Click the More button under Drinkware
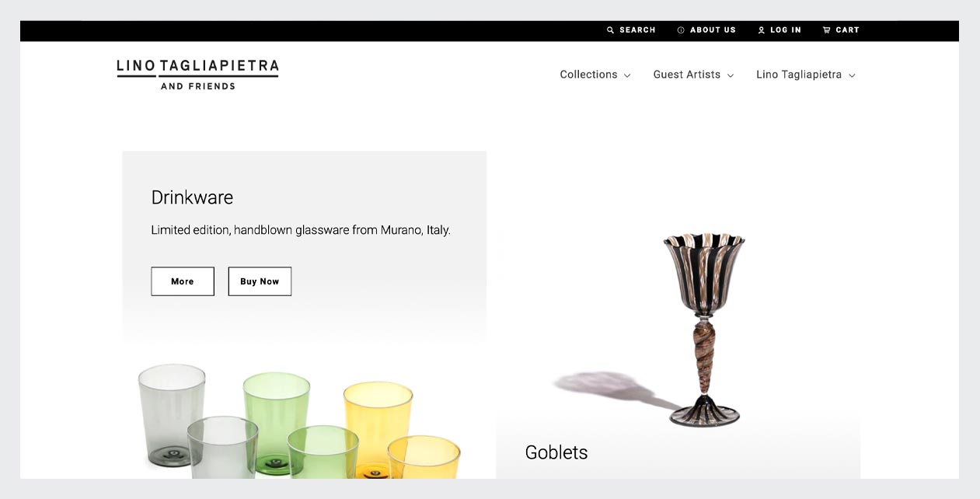The height and width of the screenshot is (499, 980). [x=183, y=281]
